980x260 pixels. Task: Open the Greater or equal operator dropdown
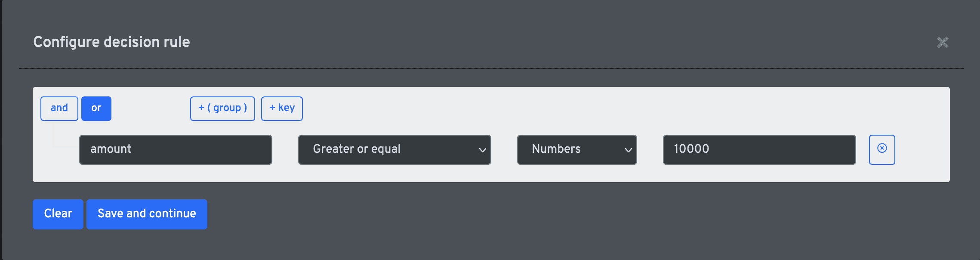394,149
